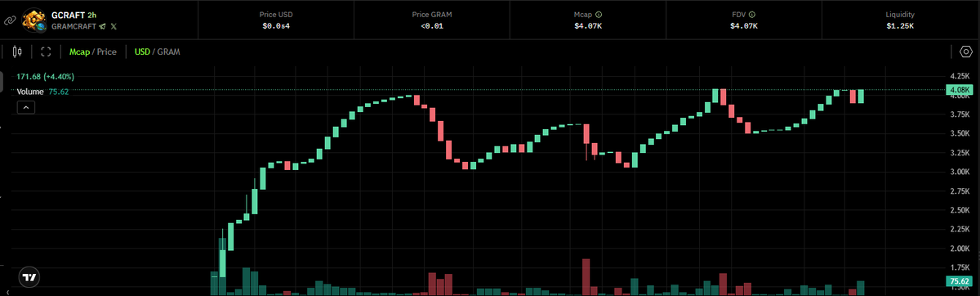Enter fullscreen chart mode
980x296 pixels.
[x=46, y=52]
